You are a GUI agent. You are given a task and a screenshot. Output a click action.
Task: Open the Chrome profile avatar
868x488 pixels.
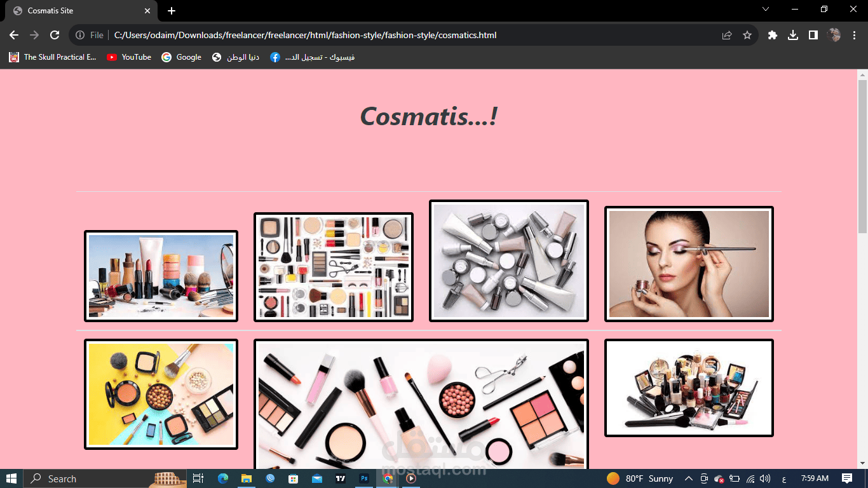834,35
